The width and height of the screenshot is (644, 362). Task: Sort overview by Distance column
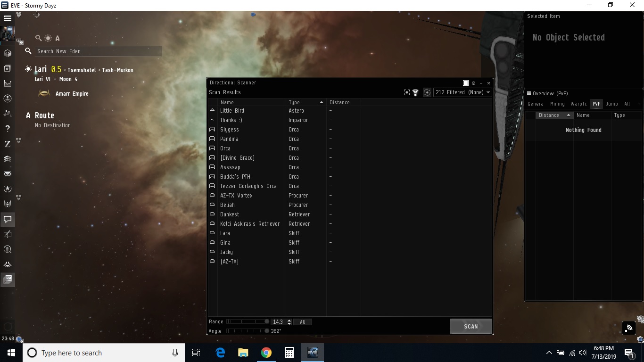point(554,115)
